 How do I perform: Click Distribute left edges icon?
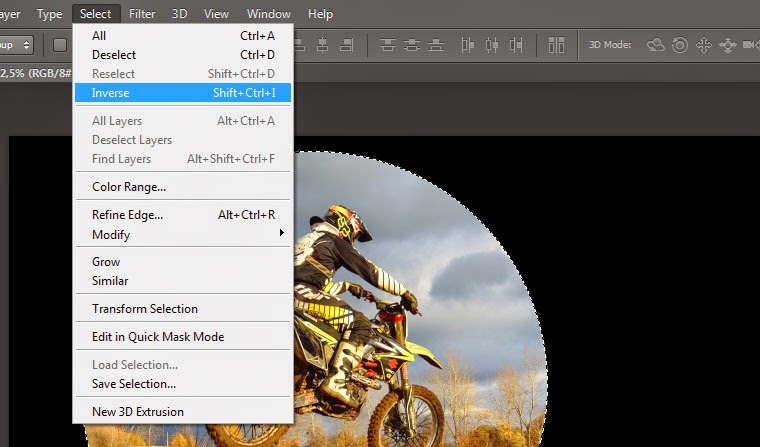coord(467,45)
